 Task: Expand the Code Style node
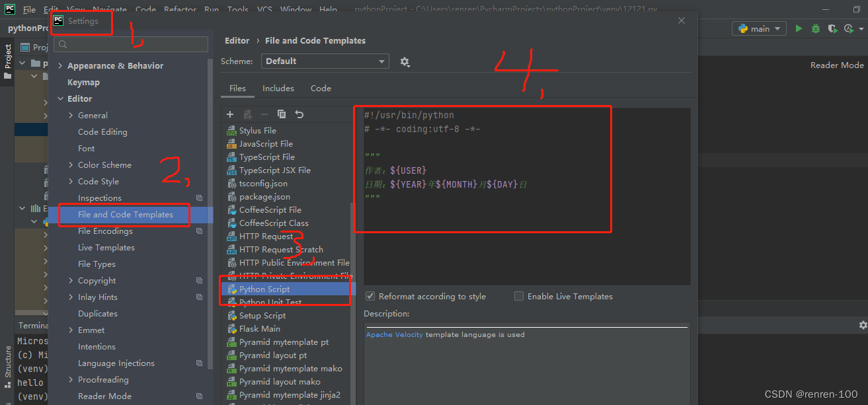71,182
